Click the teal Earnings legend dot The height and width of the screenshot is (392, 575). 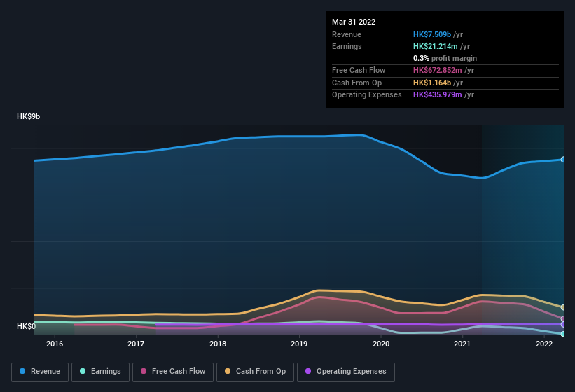pos(83,371)
